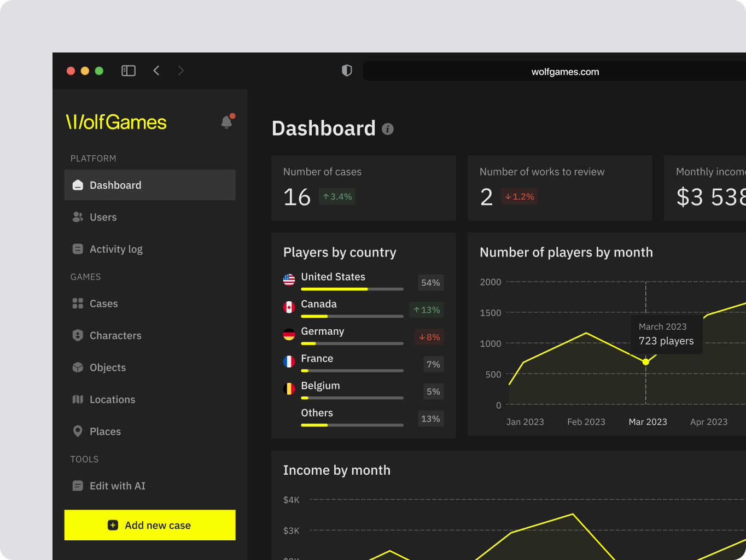Click the Cases icon under GAMES

78,304
